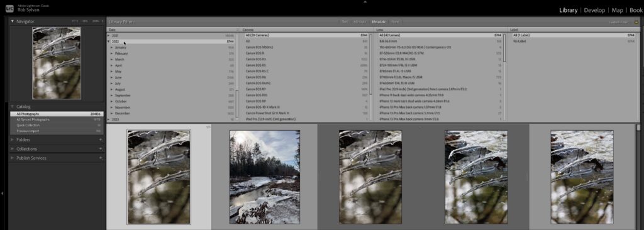Screen dimensions: 644x230
Task: Filter by Canon EOS R5 camera
Action: 306,65
